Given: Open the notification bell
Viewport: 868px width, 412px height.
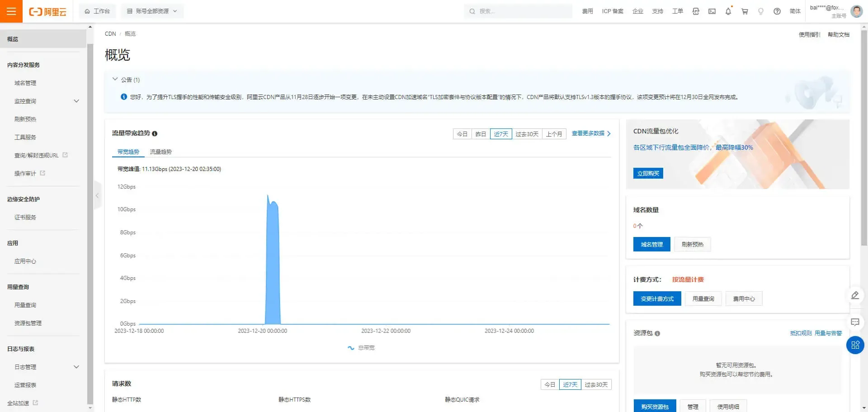Looking at the screenshot, I should pos(728,11).
